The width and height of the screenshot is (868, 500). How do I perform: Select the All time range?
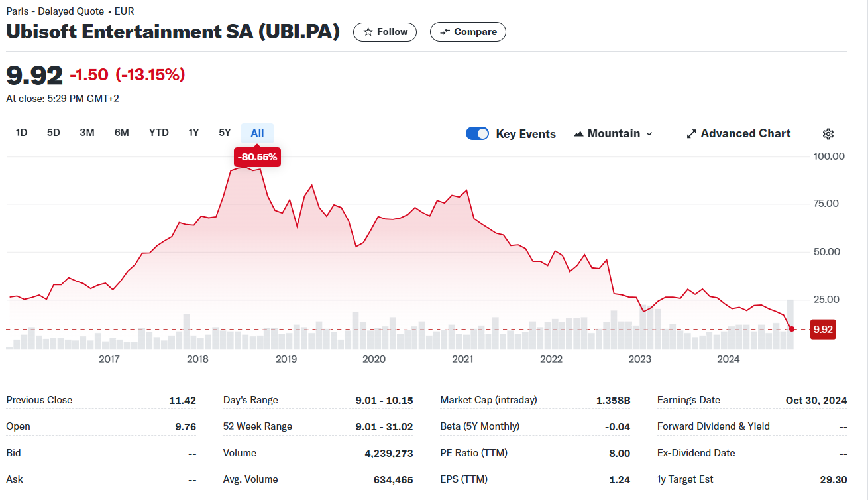(257, 133)
